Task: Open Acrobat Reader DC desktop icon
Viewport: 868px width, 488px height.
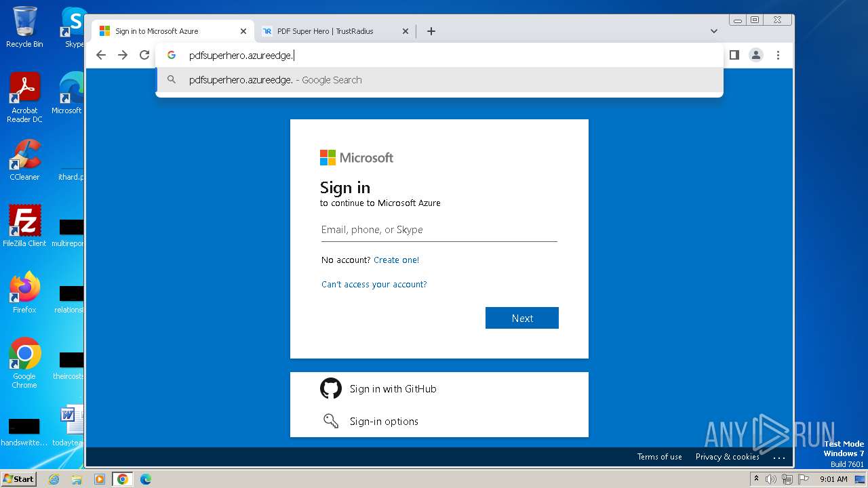Action: pos(24,98)
